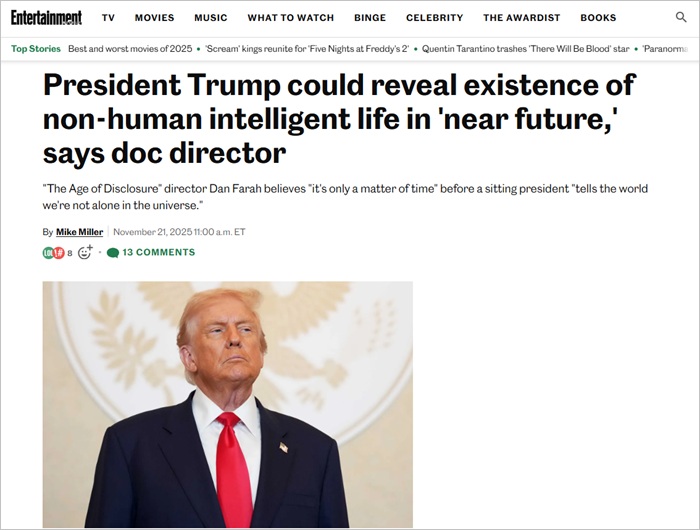The width and height of the screenshot is (700, 530).
Task: Open the 'Scream' kings reunite story
Action: pyautogui.click(x=307, y=49)
